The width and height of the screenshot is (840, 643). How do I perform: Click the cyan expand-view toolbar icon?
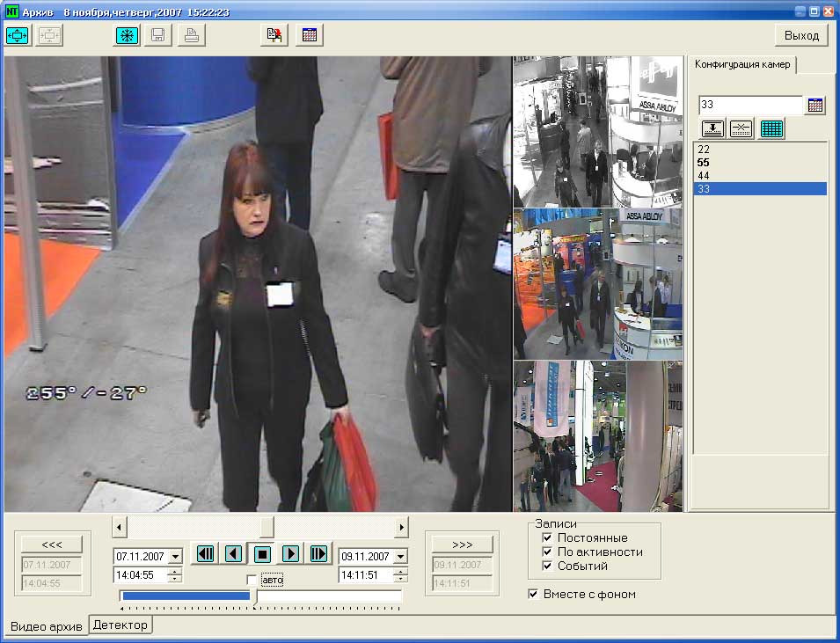pos(18,35)
